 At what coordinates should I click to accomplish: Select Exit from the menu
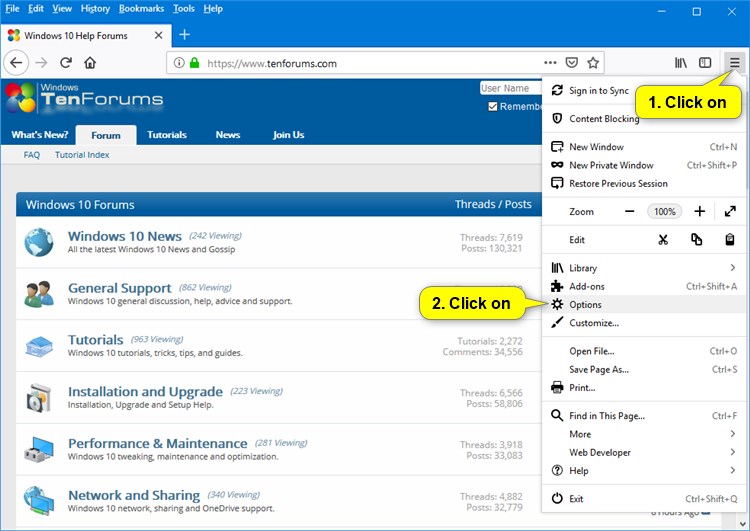pos(644,498)
